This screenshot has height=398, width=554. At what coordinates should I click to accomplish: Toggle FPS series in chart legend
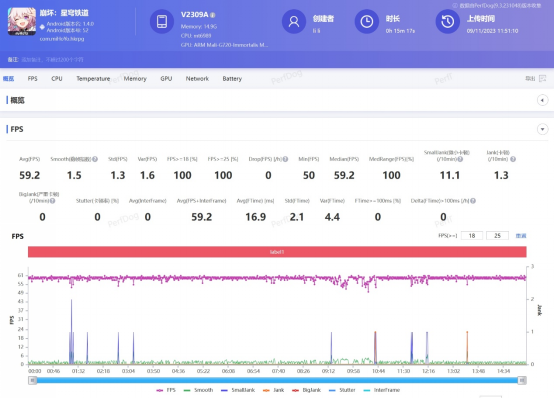point(166,390)
